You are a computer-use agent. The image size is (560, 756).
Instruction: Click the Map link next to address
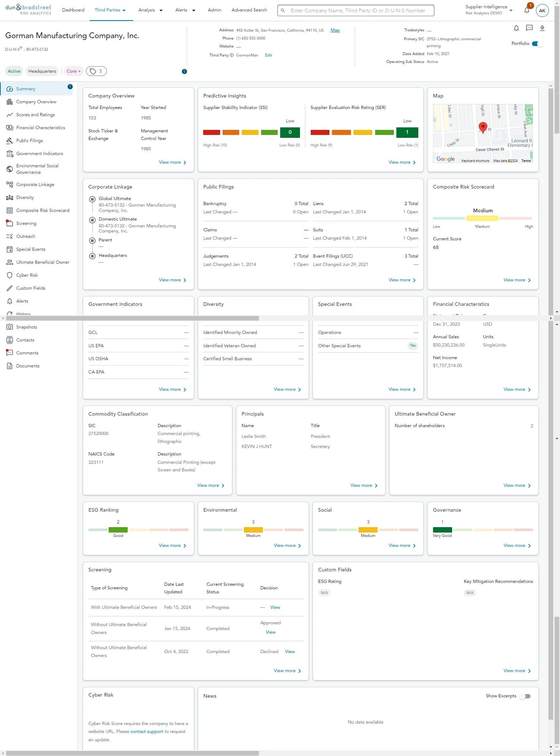click(x=335, y=30)
